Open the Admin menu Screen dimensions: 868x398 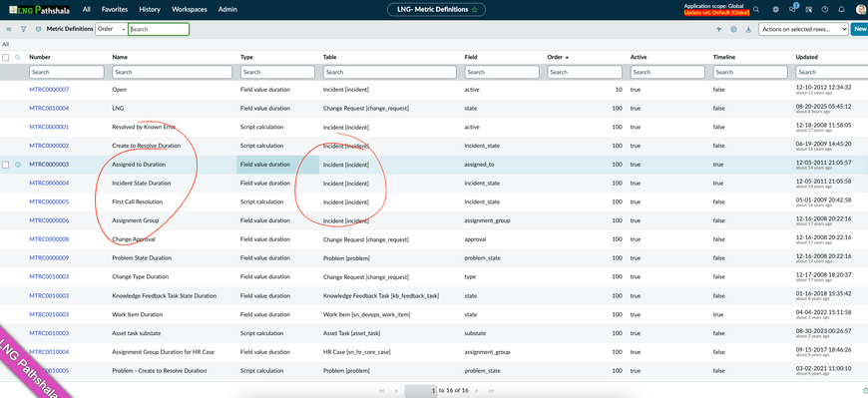(x=227, y=9)
